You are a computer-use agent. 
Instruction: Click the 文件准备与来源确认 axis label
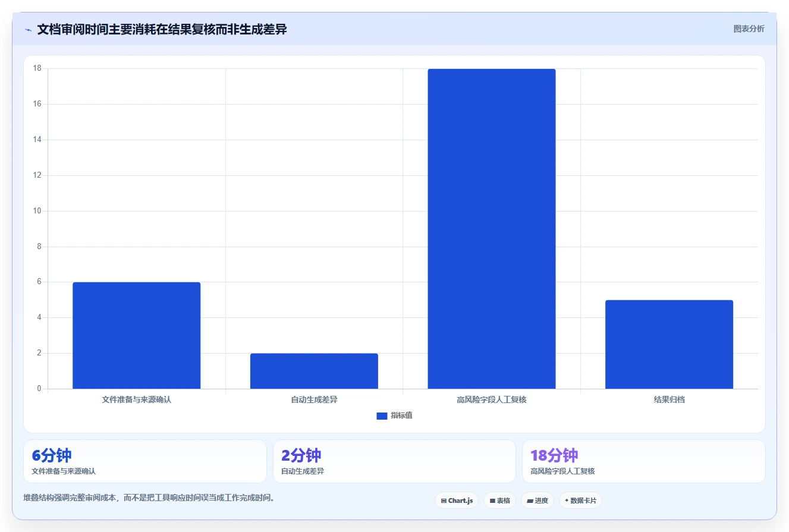(x=137, y=399)
